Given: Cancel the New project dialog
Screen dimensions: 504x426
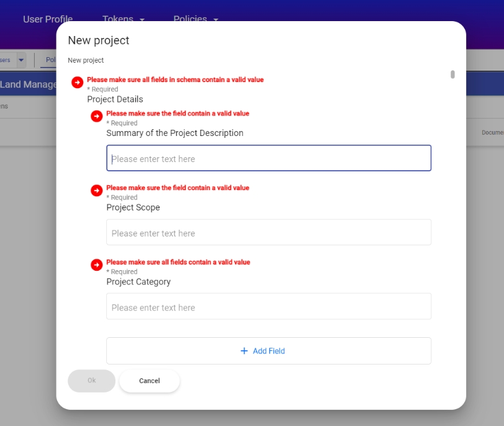Looking at the screenshot, I should click(x=149, y=381).
